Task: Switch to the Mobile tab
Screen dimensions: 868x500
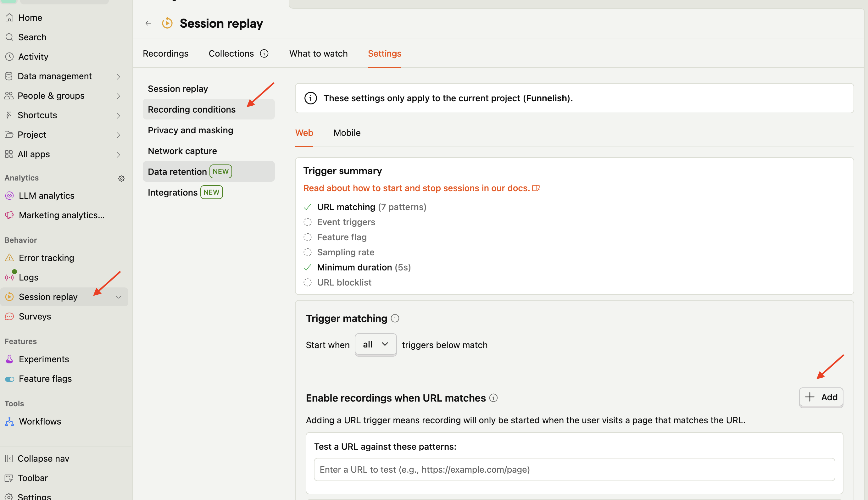Action: point(347,133)
